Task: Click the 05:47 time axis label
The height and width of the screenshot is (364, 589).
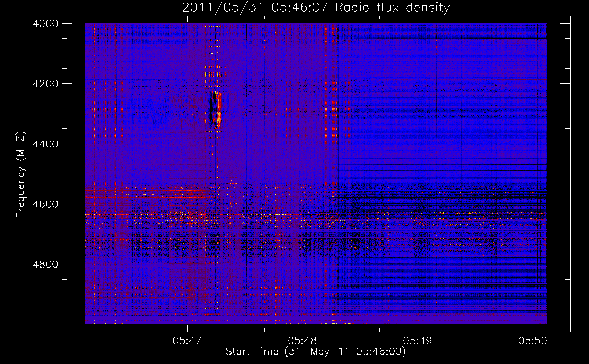Action: pyautogui.click(x=187, y=341)
